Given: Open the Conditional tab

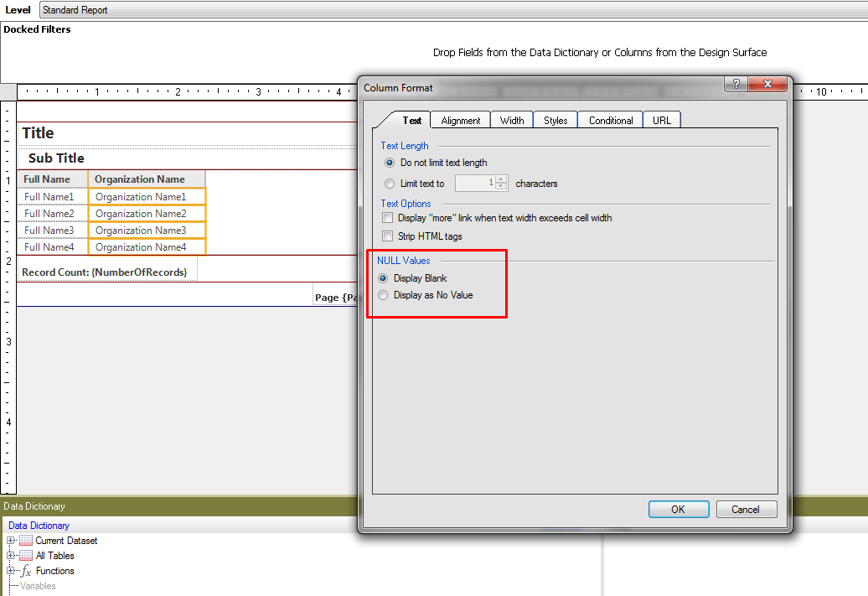Looking at the screenshot, I should click(610, 120).
